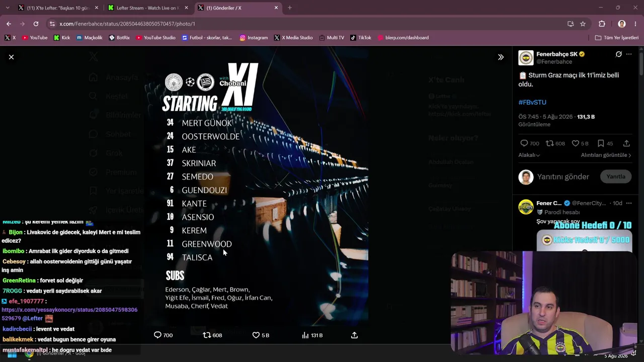644x362 pixels.
Task: Close the Lefter Stream tab
Action: tap(186, 8)
